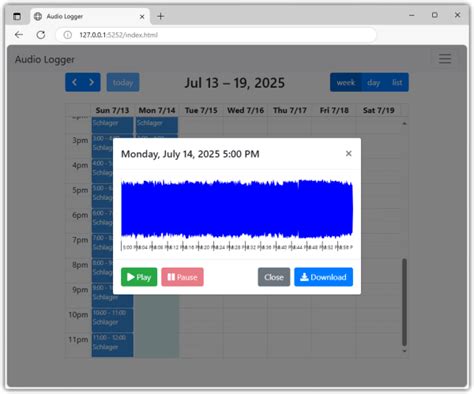Click the calendar scroll down arrow

tap(404, 351)
